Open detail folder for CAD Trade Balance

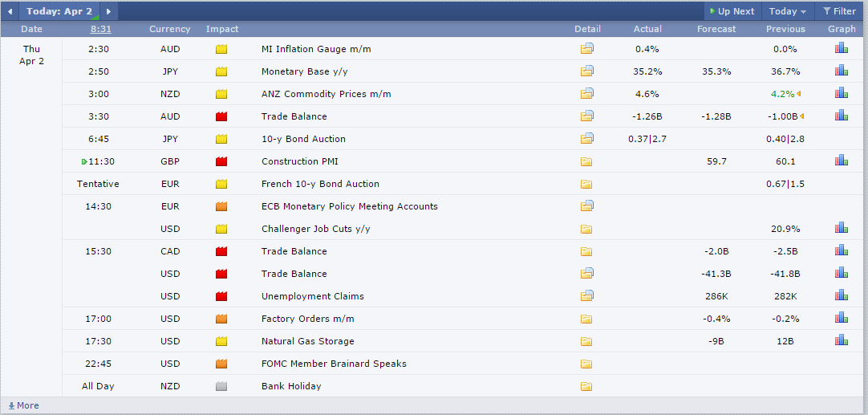point(586,251)
